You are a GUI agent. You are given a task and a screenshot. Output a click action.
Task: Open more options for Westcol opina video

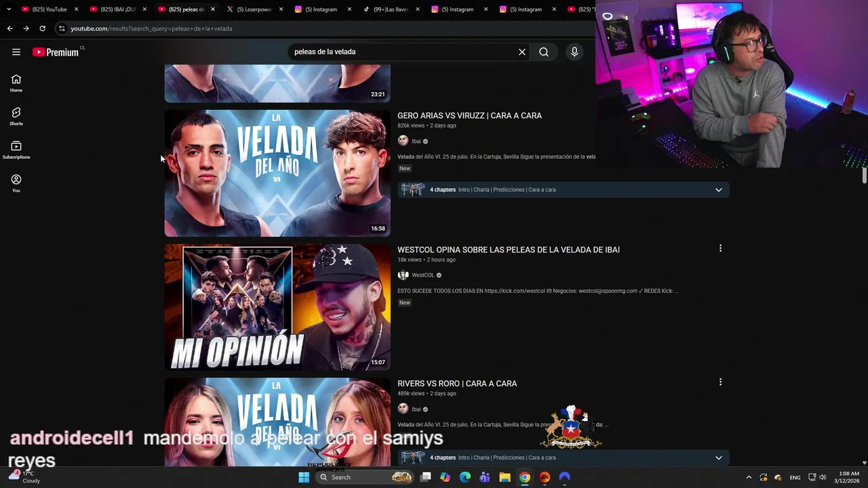(x=720, y=249)
